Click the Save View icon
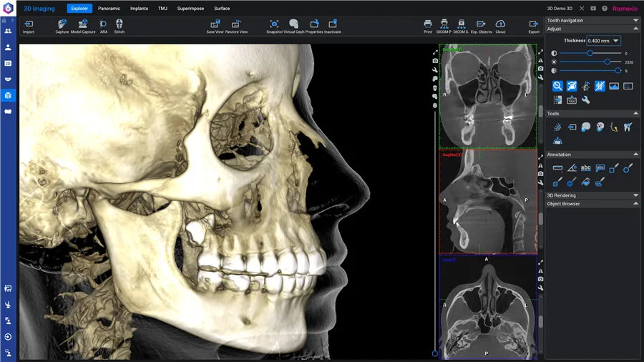This screenshot has height=362, width=644. point(215,25)
